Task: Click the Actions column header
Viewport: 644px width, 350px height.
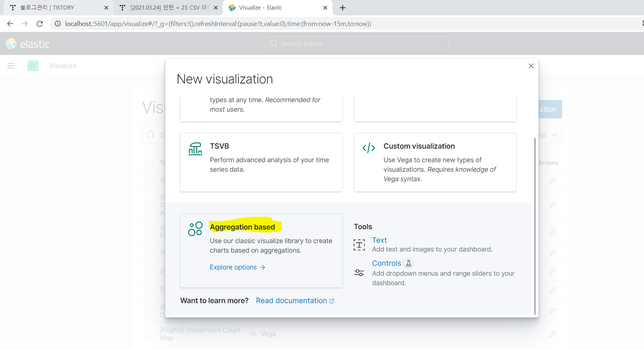Action: (548, 163)
